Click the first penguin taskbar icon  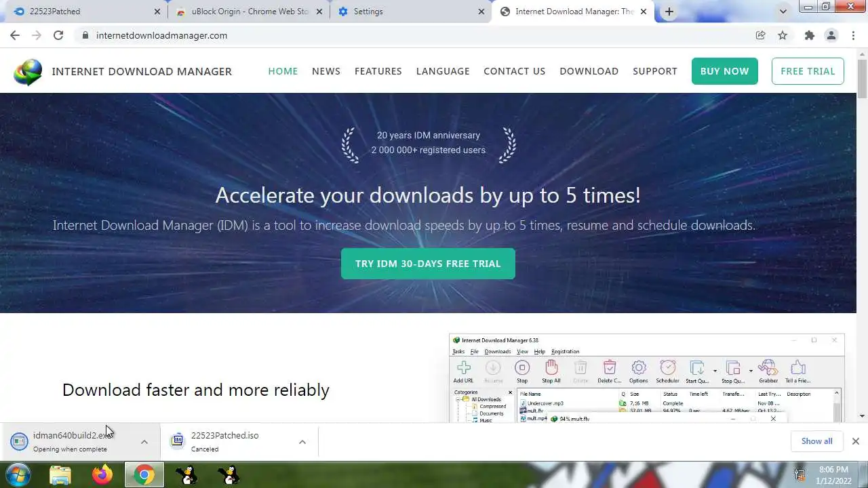click(186, 475)
